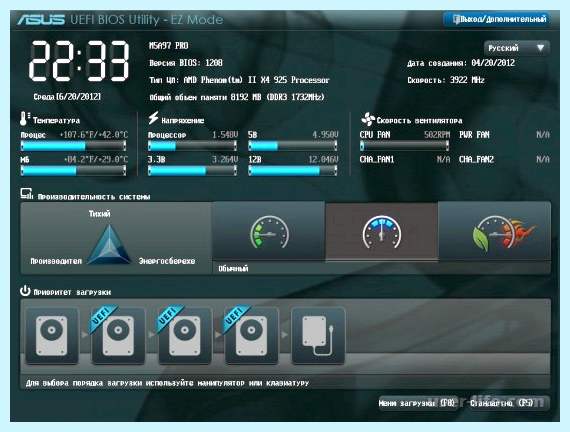Click the blue performance triangle graphic
Screen dimensions: 570x432
[109, 244]
